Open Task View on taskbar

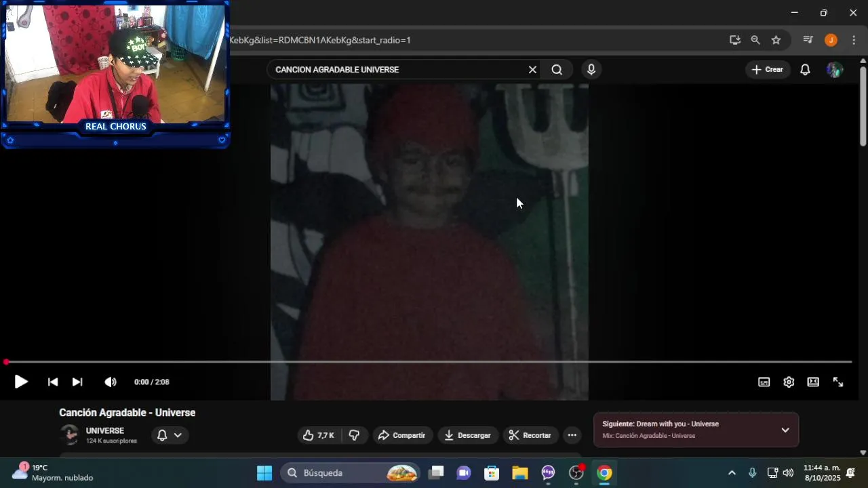[x=436, y=473]
